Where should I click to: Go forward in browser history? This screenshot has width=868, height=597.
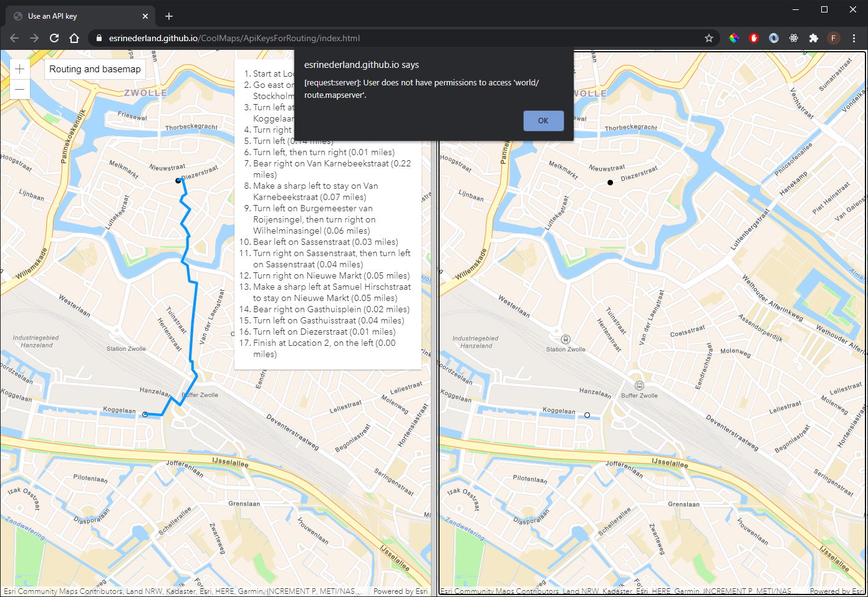tap(34, 38)
